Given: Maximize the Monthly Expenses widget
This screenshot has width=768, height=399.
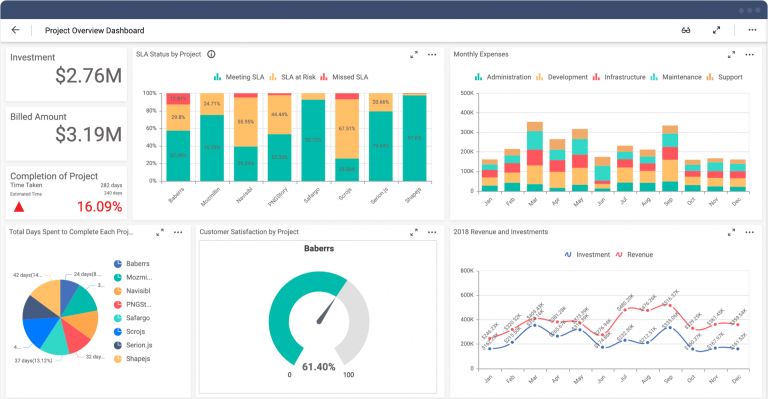Looking at the screenshot, I should pos(731,55).
